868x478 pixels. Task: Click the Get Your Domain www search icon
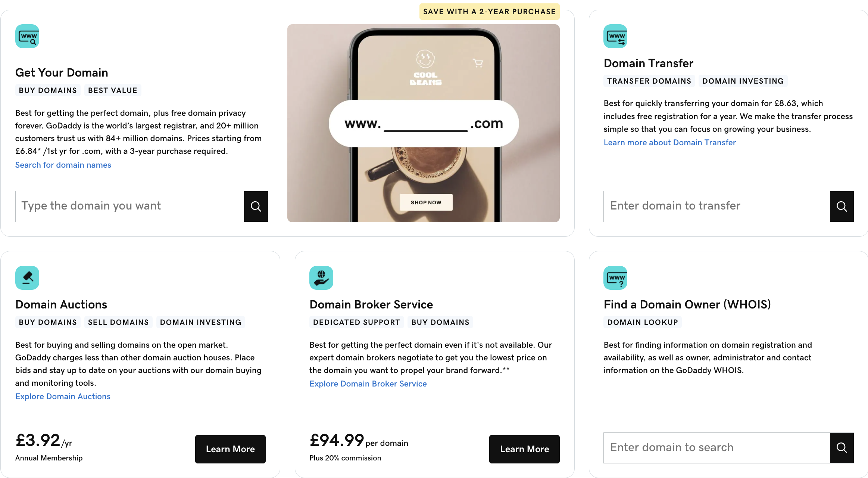point(27,36)
